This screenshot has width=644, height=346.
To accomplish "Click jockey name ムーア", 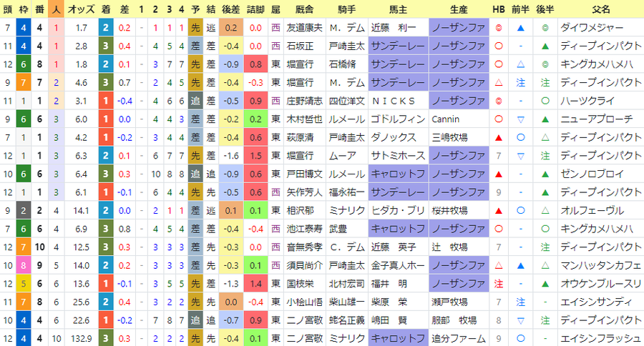I will [342, 156].
